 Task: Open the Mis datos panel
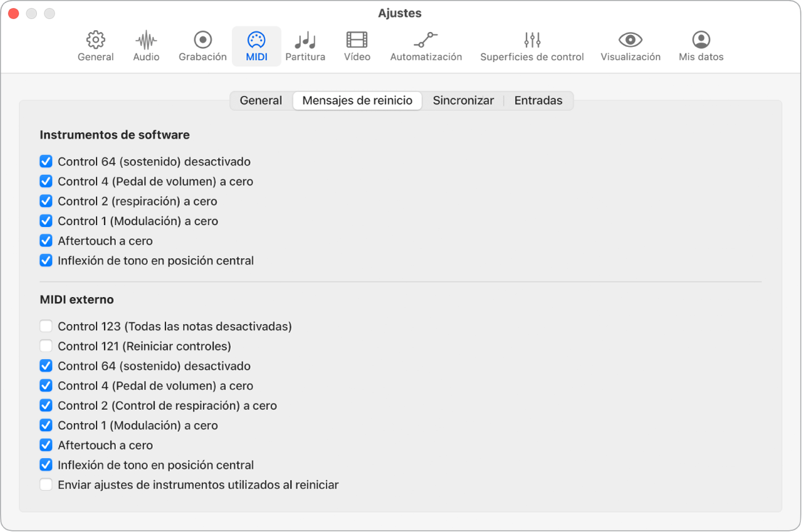coord(700,45)
